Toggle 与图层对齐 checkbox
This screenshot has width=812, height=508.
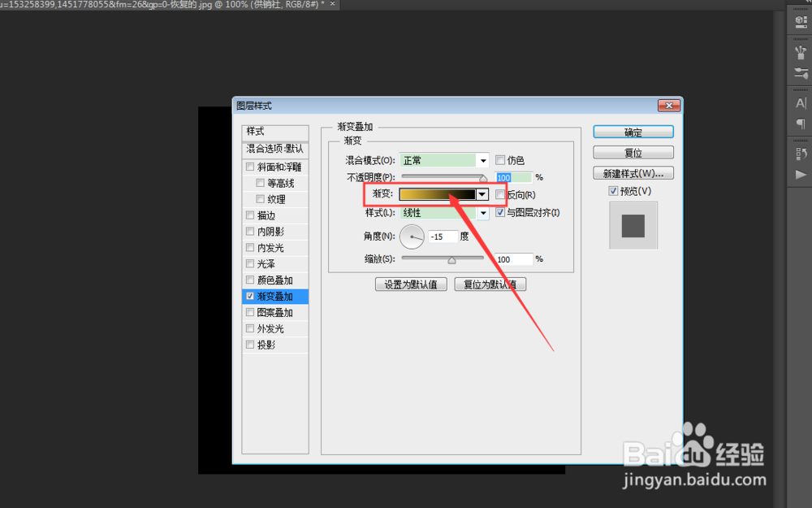click(x=499, y=212)
